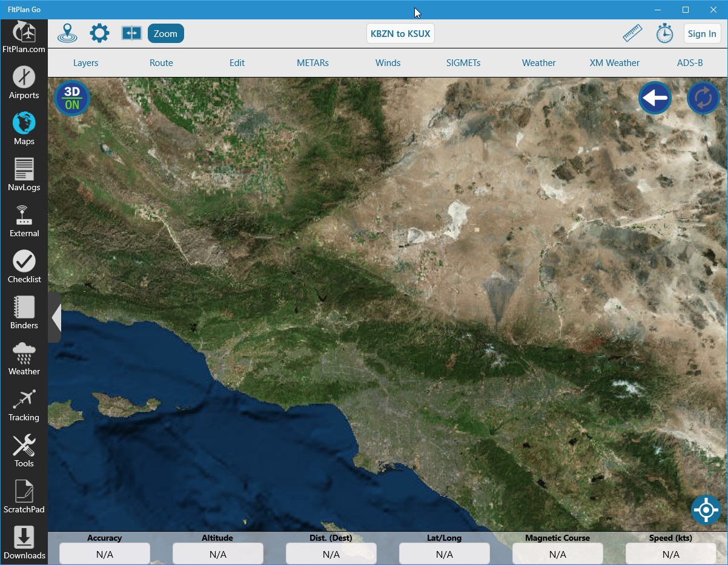The width and height of the screenshot is (728, 565).
Task: Open NavLogs in the sidebar
Action: tap(24, 175)
